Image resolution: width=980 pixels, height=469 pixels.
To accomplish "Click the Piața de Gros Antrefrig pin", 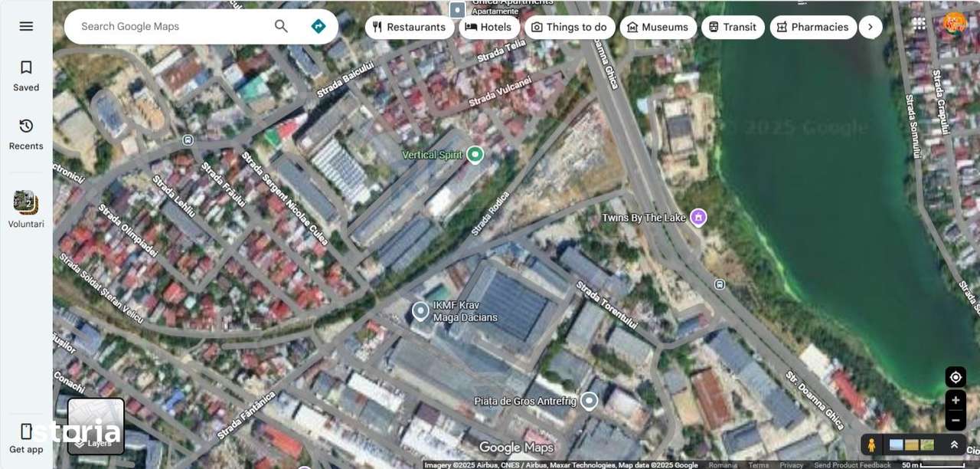I will (x=589, y=401).
